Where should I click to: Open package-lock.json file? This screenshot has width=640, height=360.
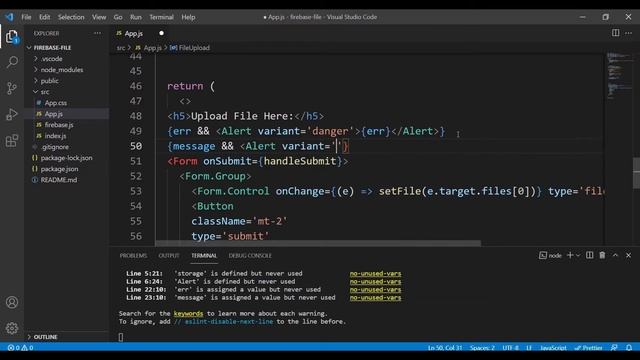66,158
